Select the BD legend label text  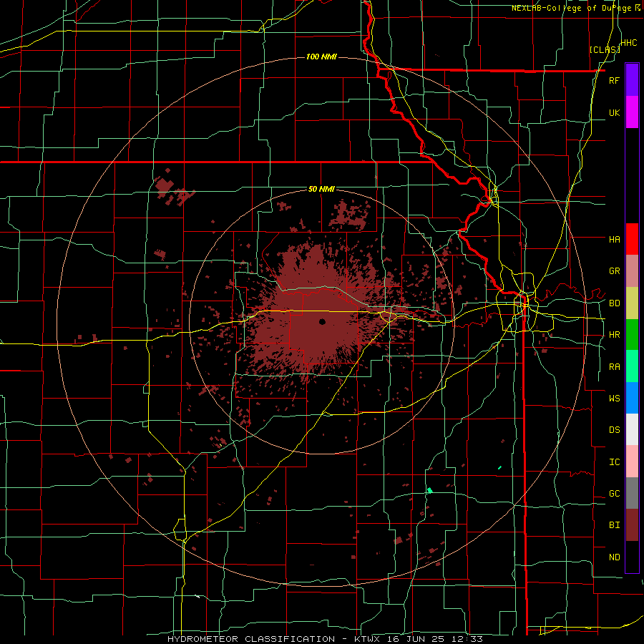614,303
